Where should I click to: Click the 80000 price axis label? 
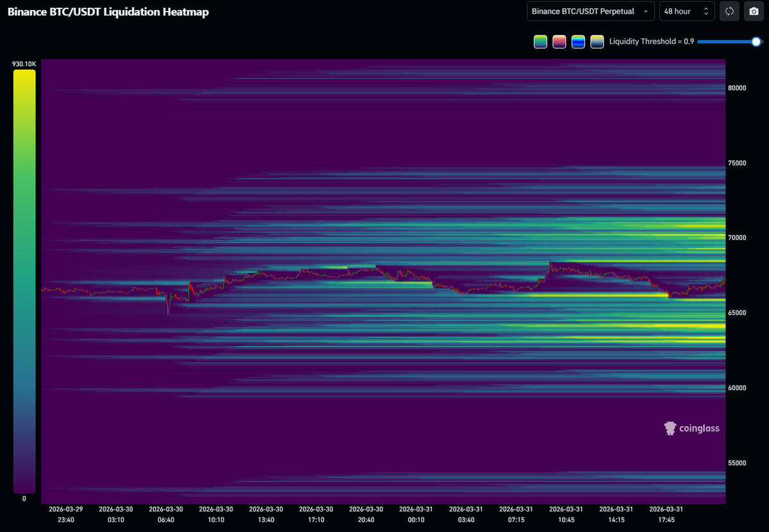point(737,88)
